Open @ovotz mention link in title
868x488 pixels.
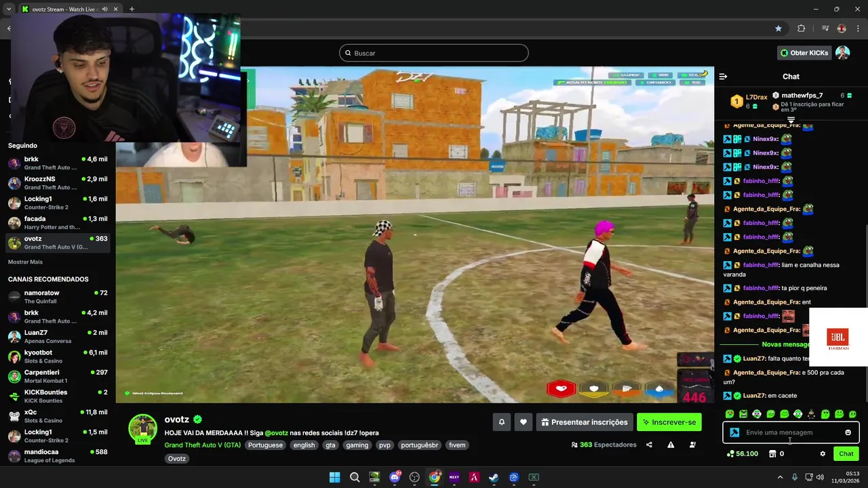(277, 433)
